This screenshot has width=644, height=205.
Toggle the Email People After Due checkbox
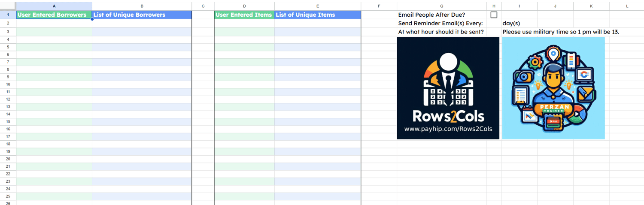click(494, 15)
